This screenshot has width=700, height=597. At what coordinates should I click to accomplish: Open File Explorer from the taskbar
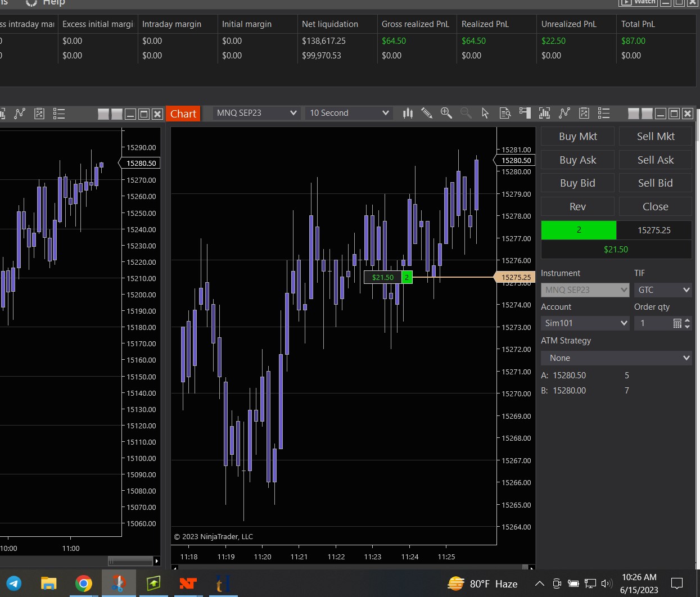49,584
